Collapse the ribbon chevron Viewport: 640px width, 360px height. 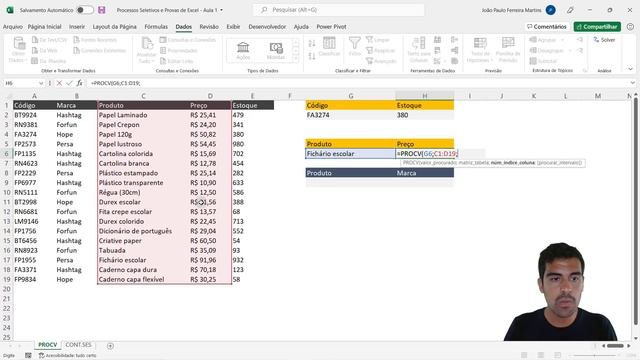pyautogui.click(x=631, y=69)
